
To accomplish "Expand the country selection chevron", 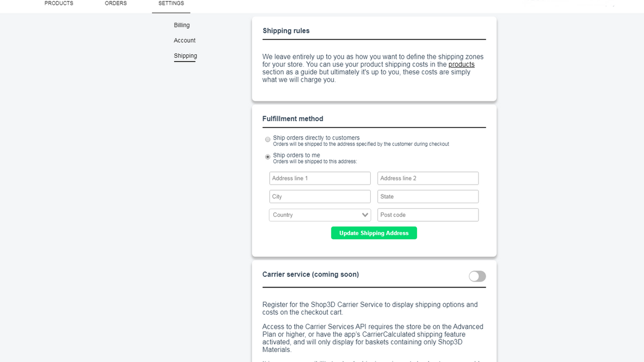I will point(366,215).
